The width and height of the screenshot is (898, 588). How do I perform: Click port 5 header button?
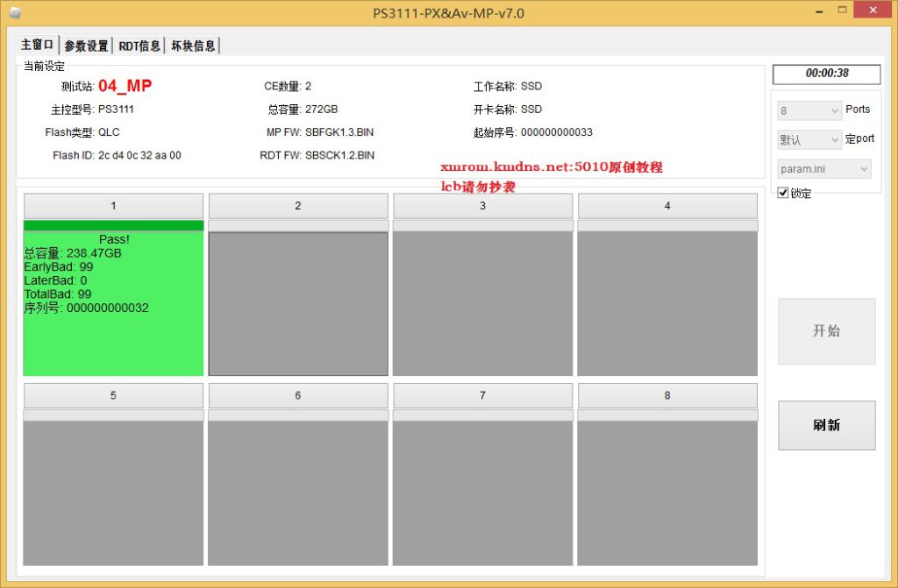[x=113, y=396]
